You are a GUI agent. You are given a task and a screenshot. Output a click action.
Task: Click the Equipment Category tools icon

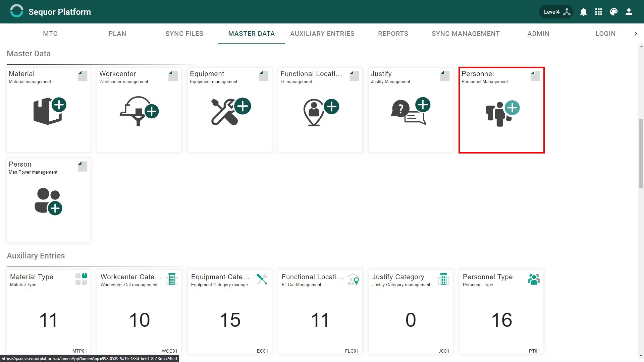pos(262,279)
